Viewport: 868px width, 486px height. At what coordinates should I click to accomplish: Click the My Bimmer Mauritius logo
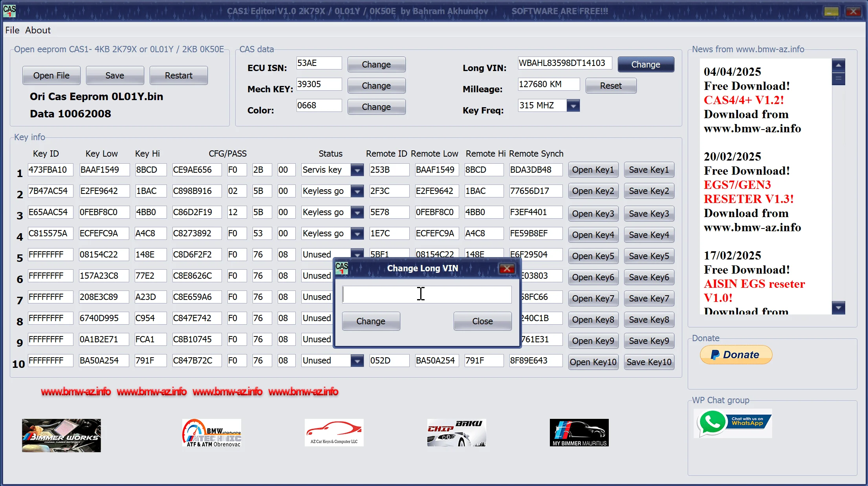point(579,433)
